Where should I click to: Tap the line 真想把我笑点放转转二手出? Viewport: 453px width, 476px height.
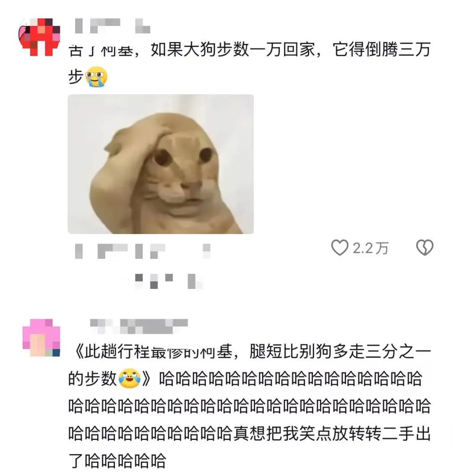click(x=332, y=433)
